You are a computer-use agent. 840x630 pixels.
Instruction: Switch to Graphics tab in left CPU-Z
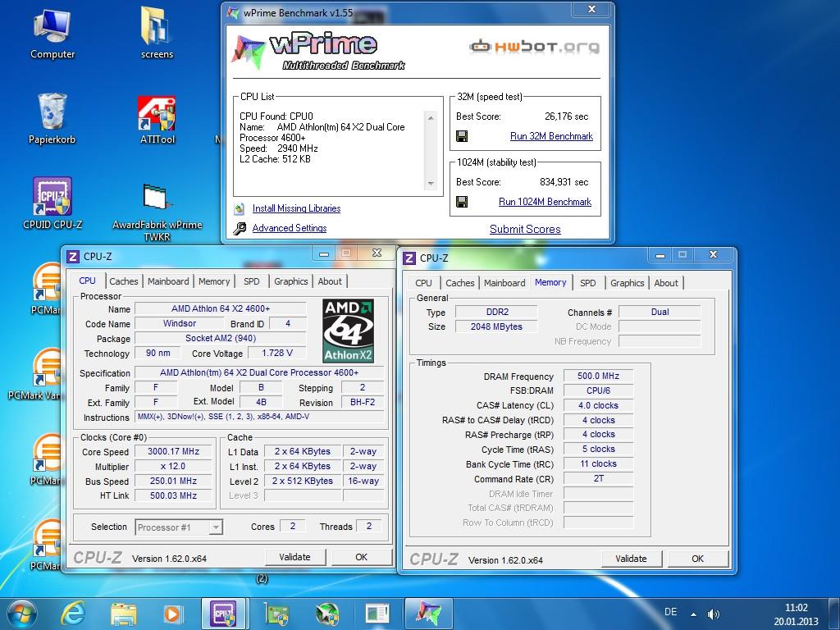coord(291,281)
